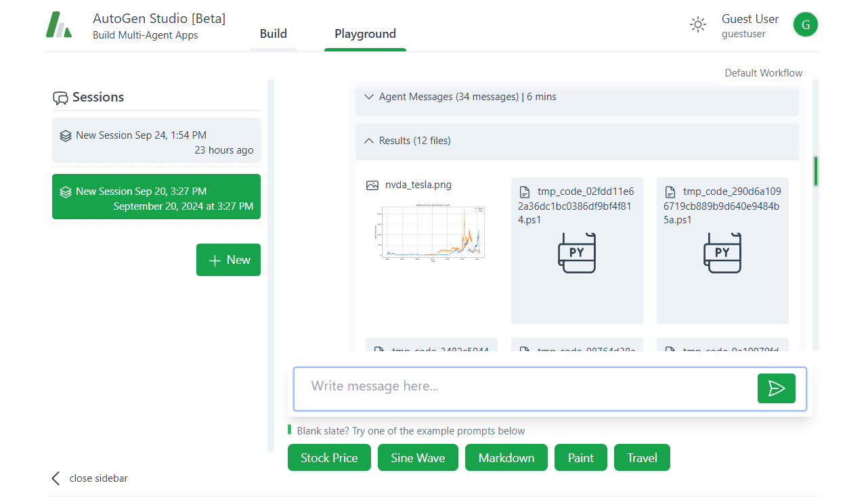Click the nvda_tesla.png file name
The height and width of the screenshot is (498, 868).
coord(418,185)
